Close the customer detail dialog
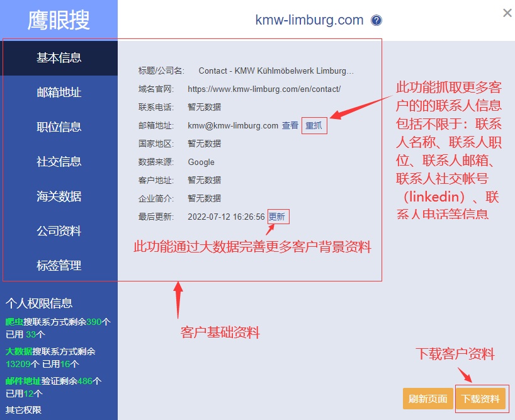 507,13
